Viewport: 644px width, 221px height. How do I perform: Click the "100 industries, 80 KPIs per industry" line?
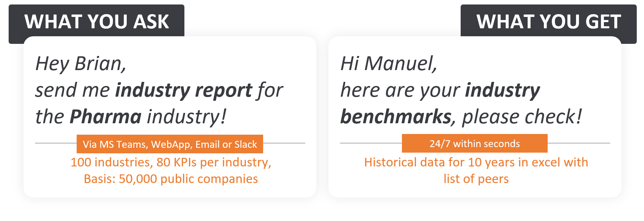click(171, 162)
